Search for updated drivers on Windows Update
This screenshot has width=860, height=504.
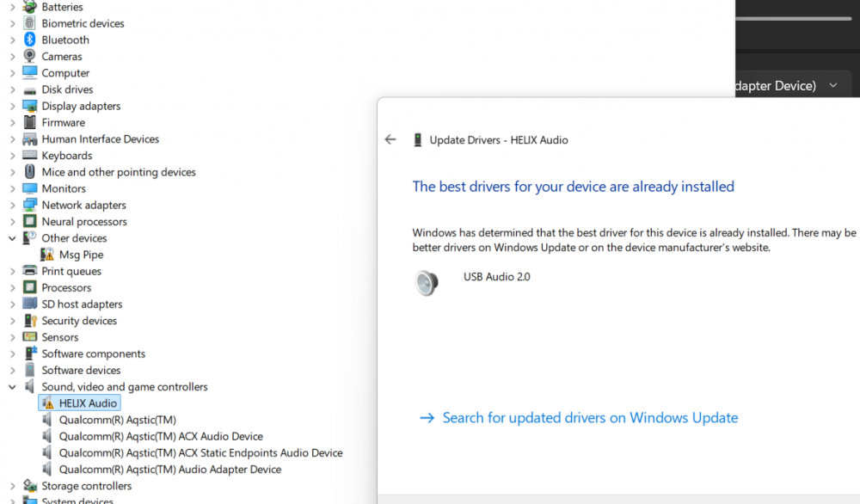click(x=589, y=418)
